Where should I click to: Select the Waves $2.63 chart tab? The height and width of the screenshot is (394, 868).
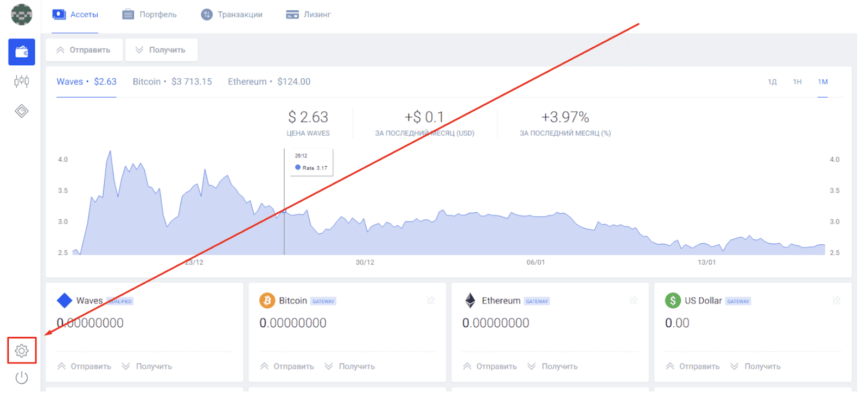(x=86, y=82)
